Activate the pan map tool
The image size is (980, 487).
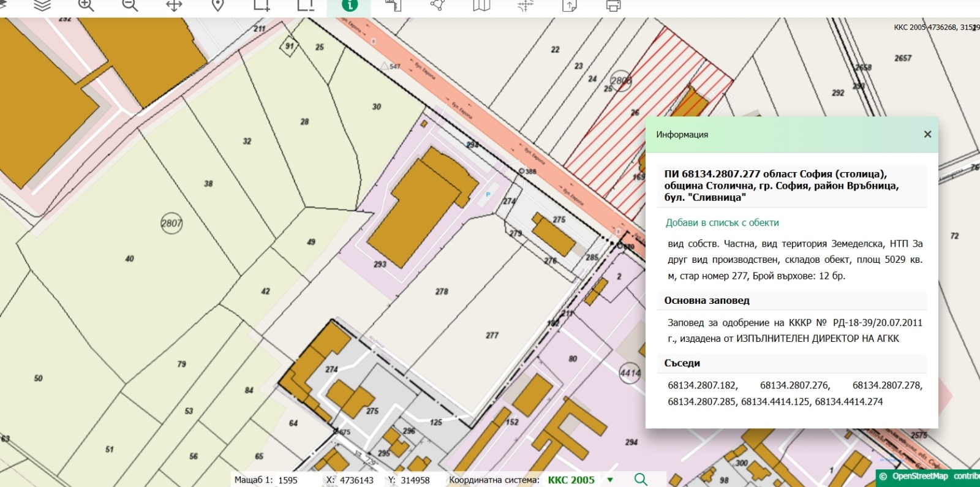click(x=174, y=6)
